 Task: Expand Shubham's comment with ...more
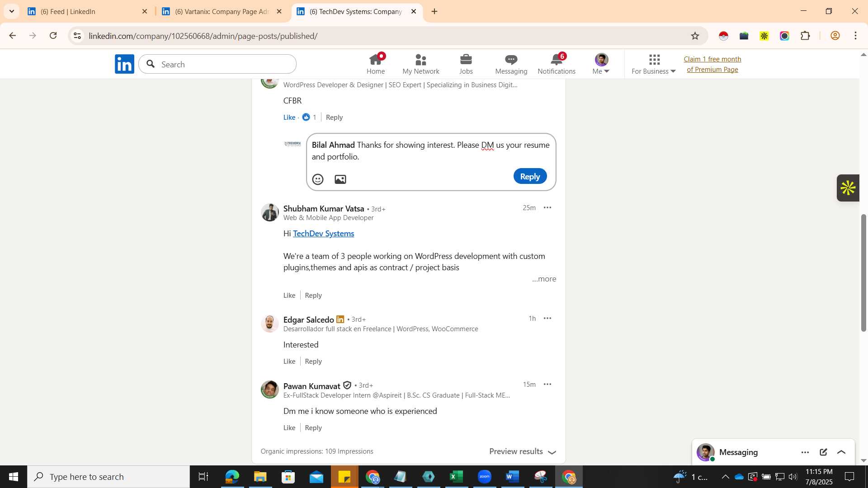[544, 279]
